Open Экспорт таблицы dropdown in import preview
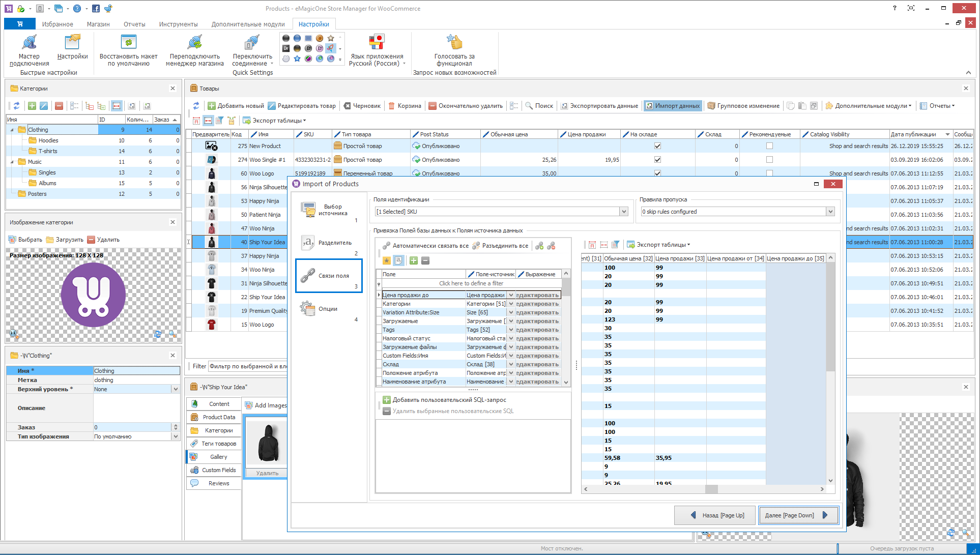The height and width of the screenshot is (555, 980). [659, 245]
